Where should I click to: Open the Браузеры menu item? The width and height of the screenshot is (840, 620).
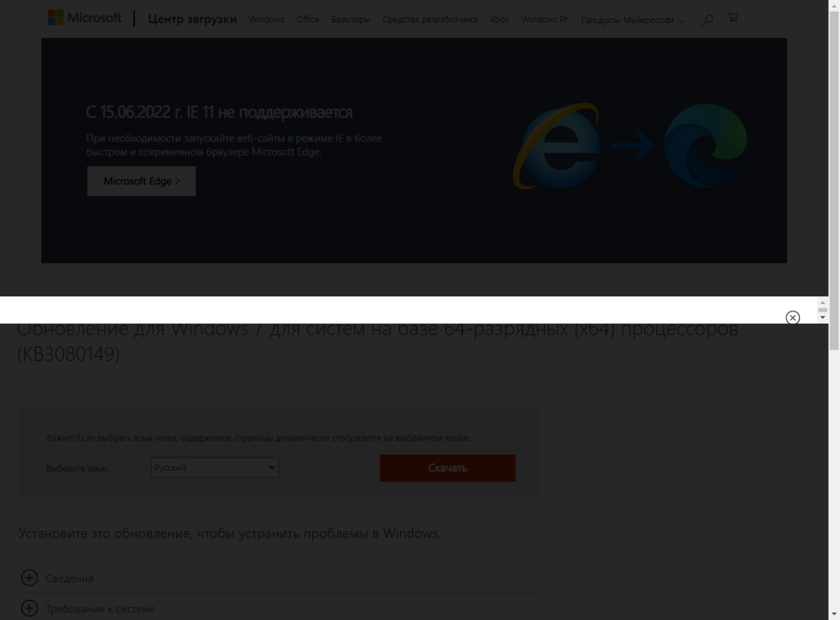[351, 20]
